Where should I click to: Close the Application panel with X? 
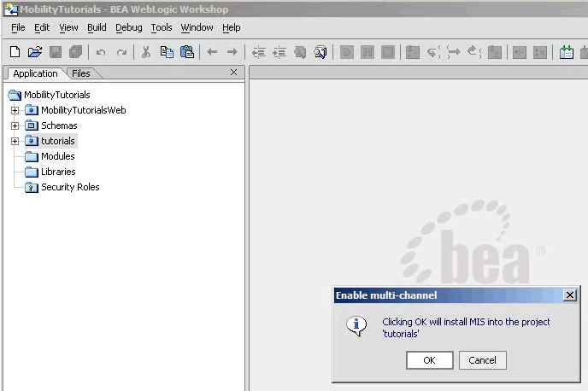[x=233, y=73]
